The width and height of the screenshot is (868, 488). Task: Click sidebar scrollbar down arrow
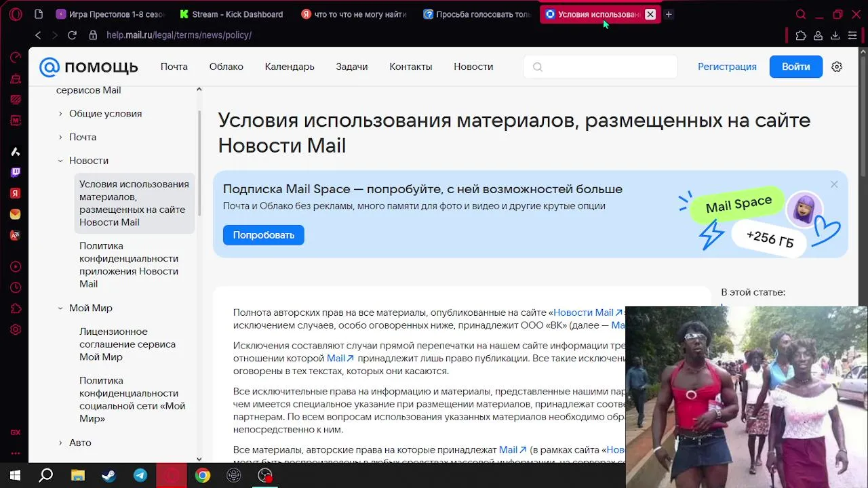pos(199,459)
